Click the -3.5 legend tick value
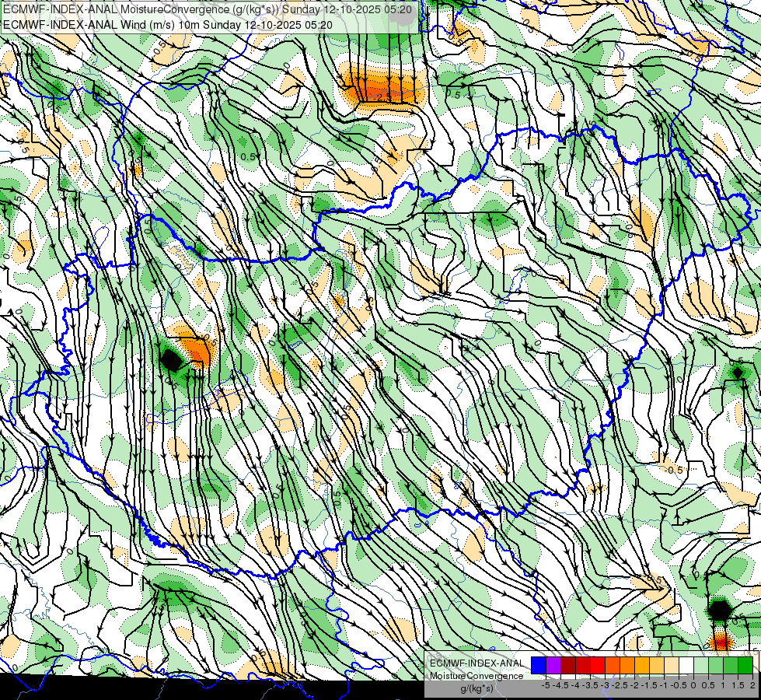The height and width of the screenshot is (700, 761). coord(590,685)
